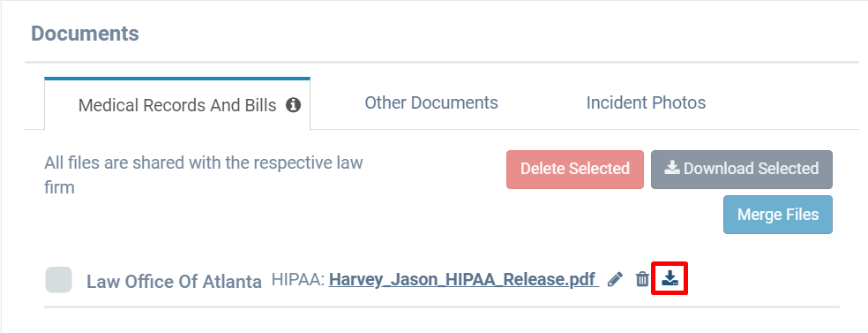Rename the HIPAA release PDF via the pencil

[615, 279]
